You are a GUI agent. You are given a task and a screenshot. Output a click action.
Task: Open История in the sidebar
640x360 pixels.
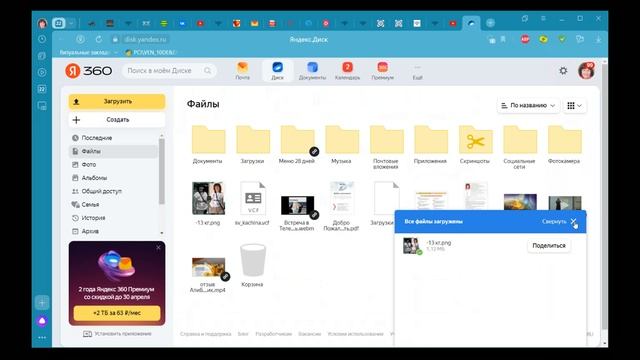[x=93, y=218]
